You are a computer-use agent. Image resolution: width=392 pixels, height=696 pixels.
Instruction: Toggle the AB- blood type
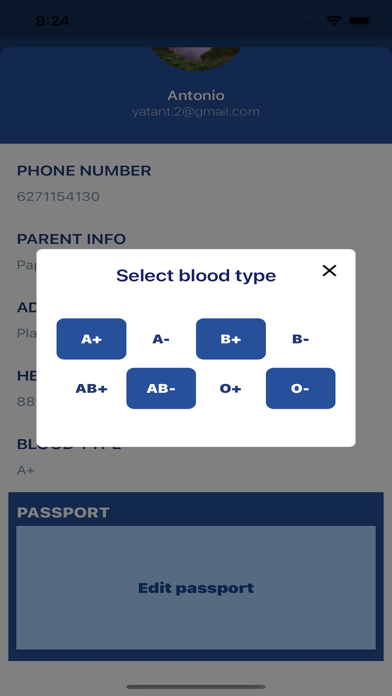click(161, 388)
